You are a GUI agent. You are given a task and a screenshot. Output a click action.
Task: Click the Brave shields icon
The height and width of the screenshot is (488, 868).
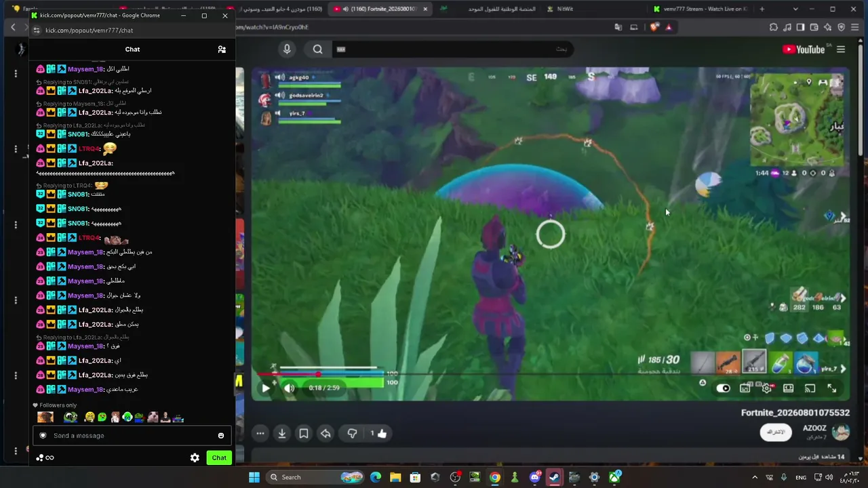654,27
